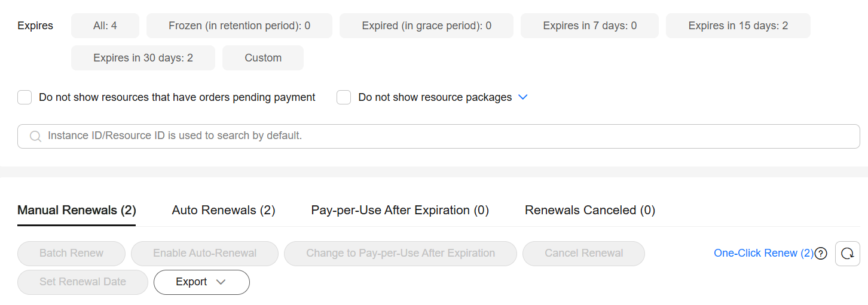The height and width of the screenshot is (305, 868).
Task: Switch to the Auto Renewals tab
Action: (x=224, y=210)
